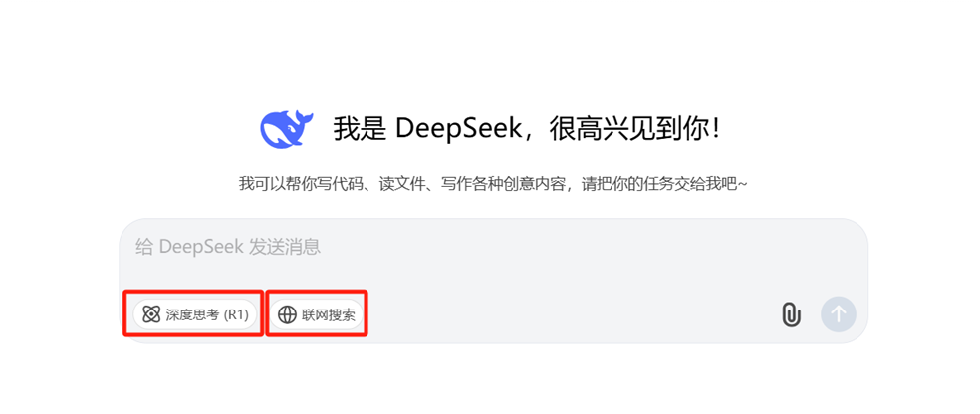Click the (R1) label in deep think pill

[236, 314]
